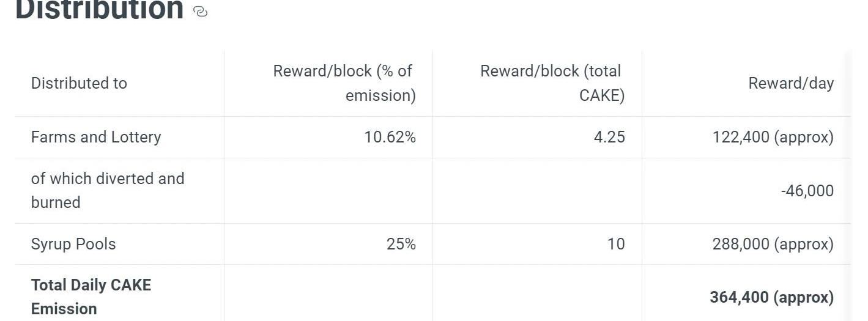Click 'Reward/block (total CAKE)' column header

click(x=551, y=83)
